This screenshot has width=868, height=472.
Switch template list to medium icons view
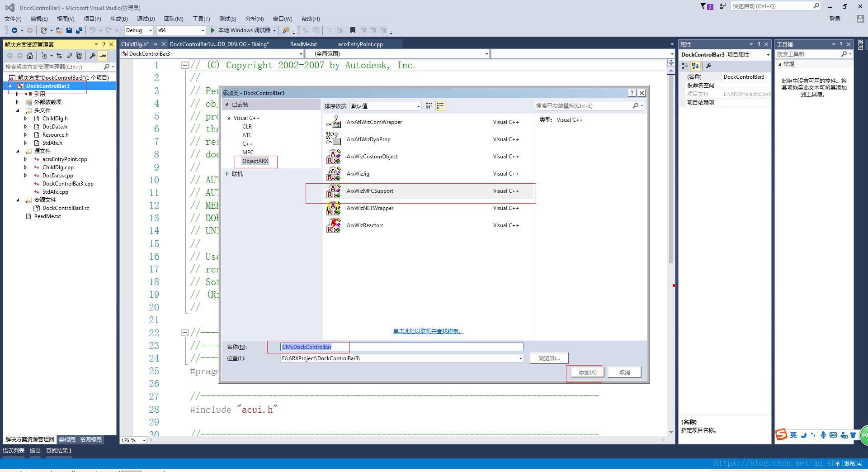point(440,106)
